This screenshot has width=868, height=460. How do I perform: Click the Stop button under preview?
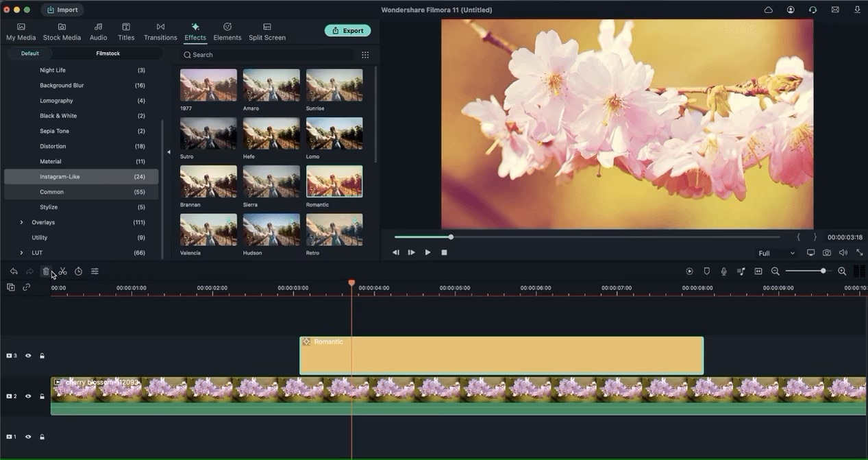click(x=444, y=252)
